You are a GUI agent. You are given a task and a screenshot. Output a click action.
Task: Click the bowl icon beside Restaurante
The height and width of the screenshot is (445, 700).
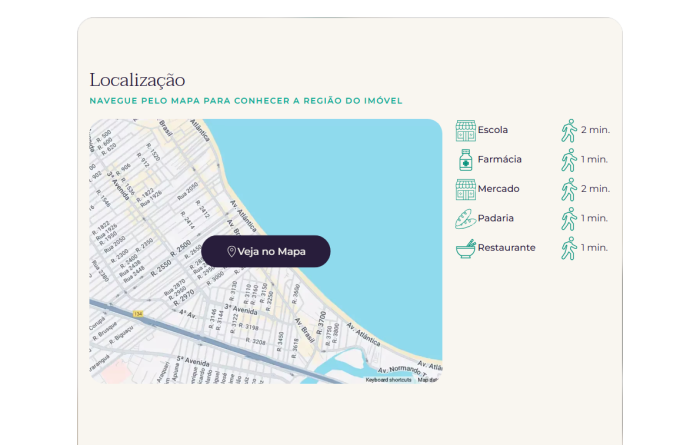coord(465,248)
